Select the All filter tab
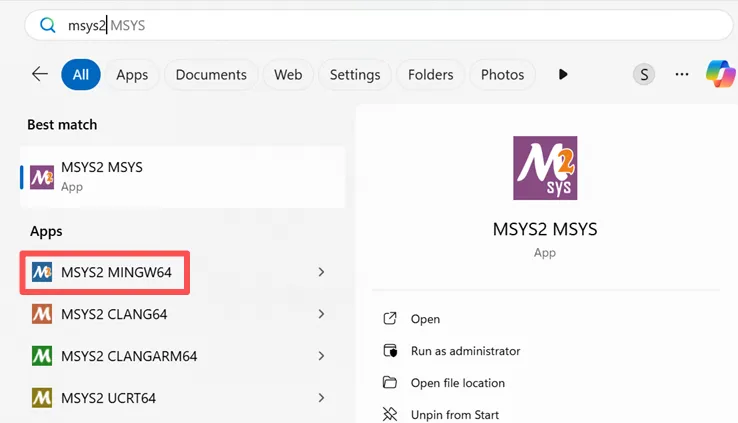This screenshot has width=738, height=423. pos(80,74)
